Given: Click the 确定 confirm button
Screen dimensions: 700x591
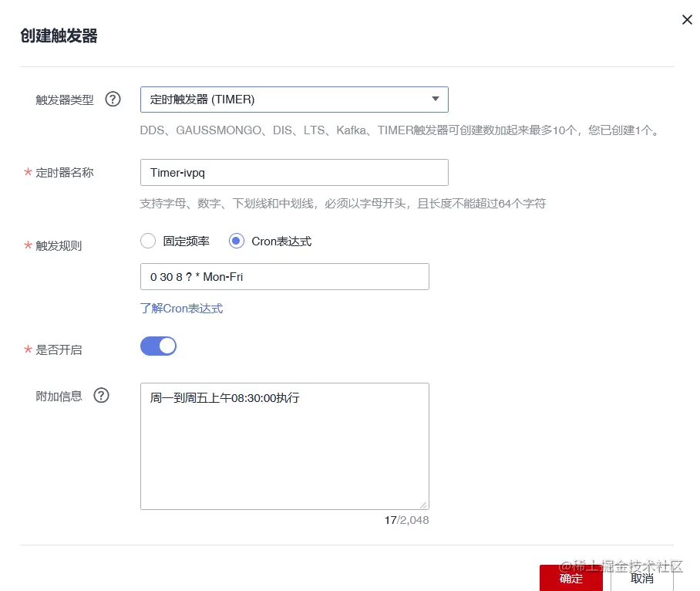Looking at the screenshot, I should [570, 577].
